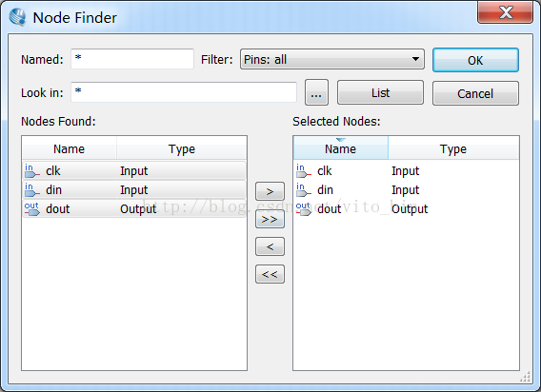
Task: Sort Nodes Found by the Name column header
Action: pos(69,148)
